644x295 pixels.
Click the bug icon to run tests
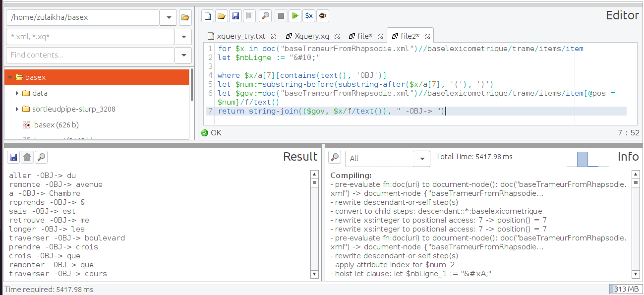point(323,16)
